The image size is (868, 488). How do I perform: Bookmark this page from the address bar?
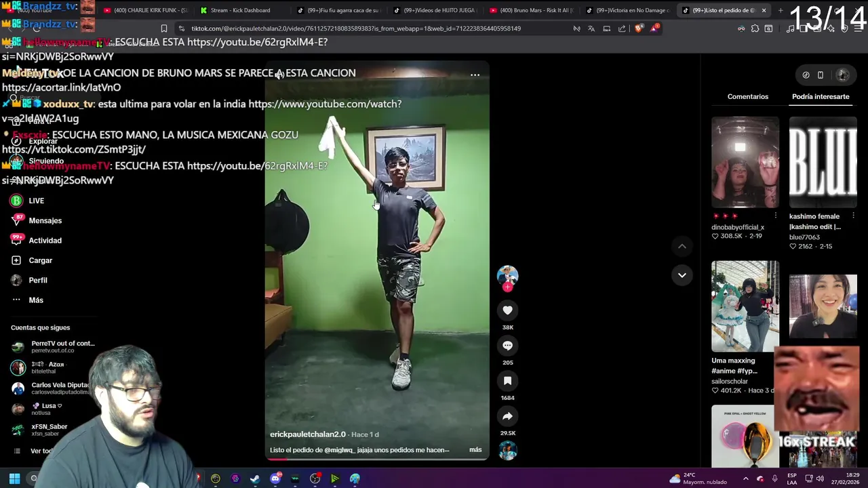point(164,28)
